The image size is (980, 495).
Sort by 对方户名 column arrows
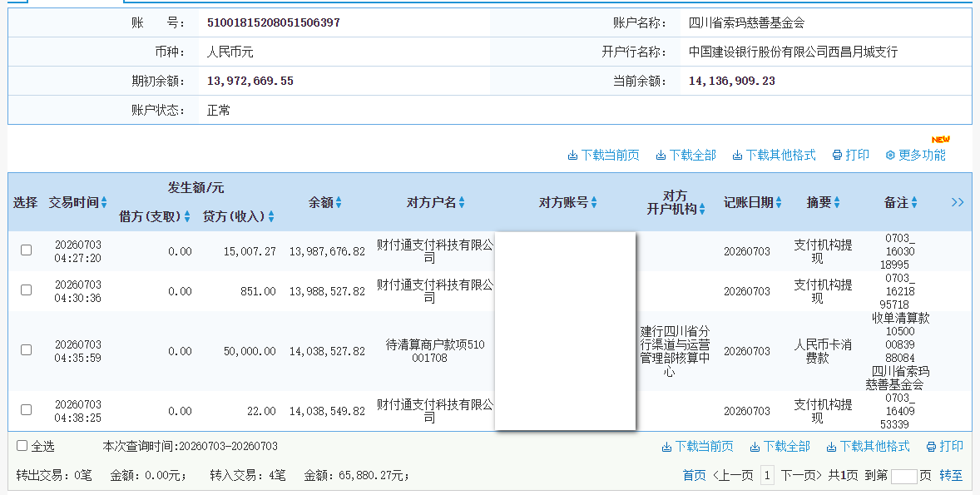(x=462, y=202)
